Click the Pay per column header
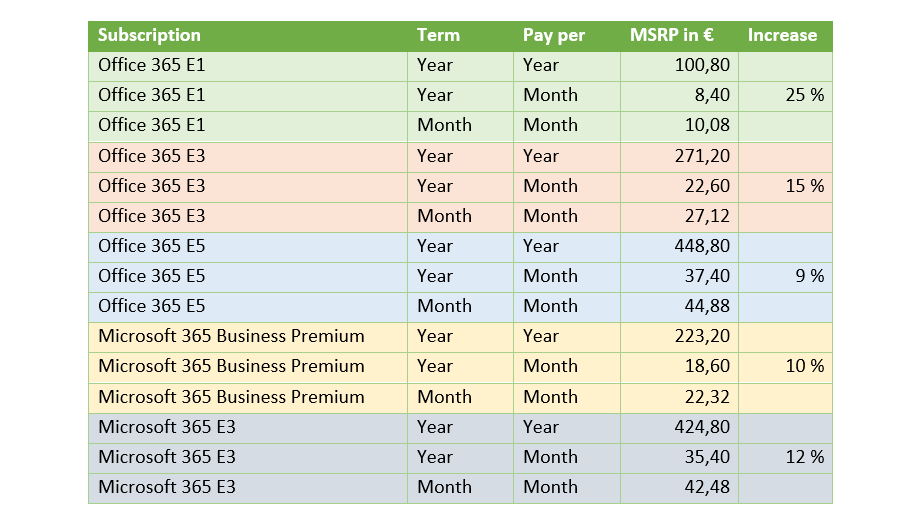The image size is (914, 528). [567, 36]
